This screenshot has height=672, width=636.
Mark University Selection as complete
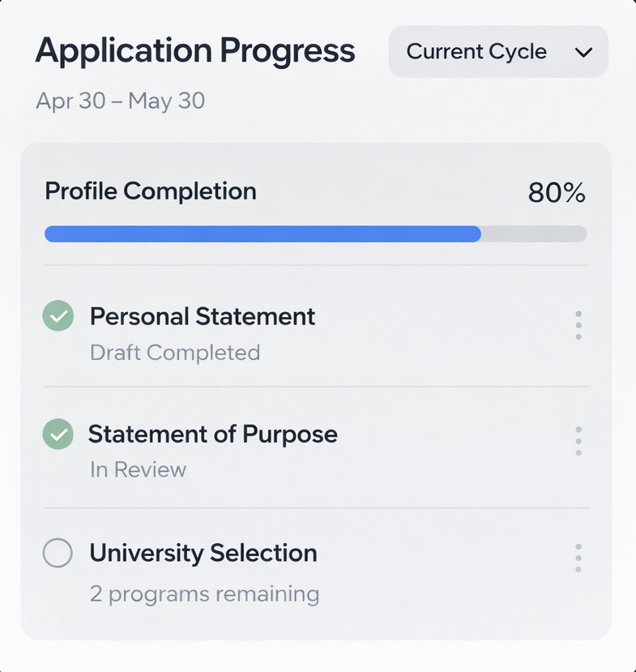[x=58, y=554]
